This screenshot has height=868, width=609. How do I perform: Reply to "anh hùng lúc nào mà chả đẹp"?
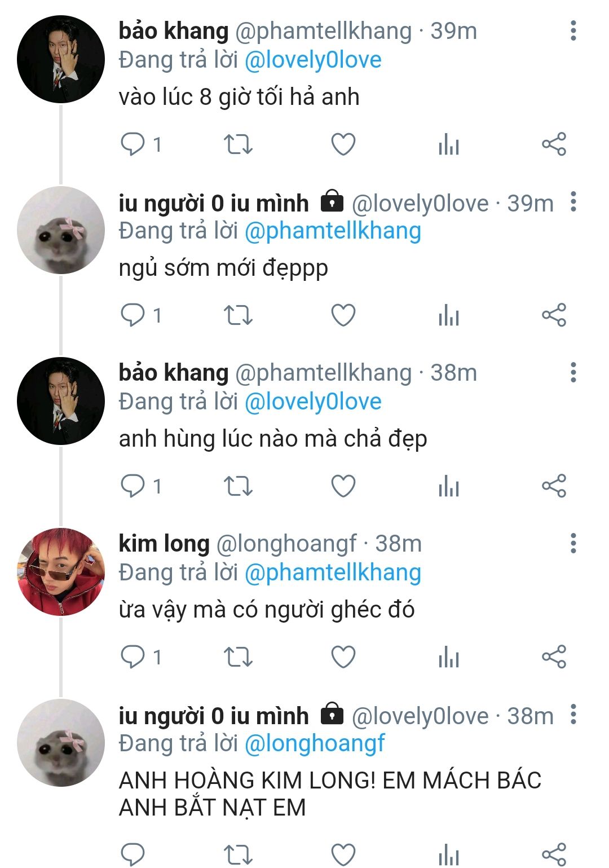[x=133, y=486]
